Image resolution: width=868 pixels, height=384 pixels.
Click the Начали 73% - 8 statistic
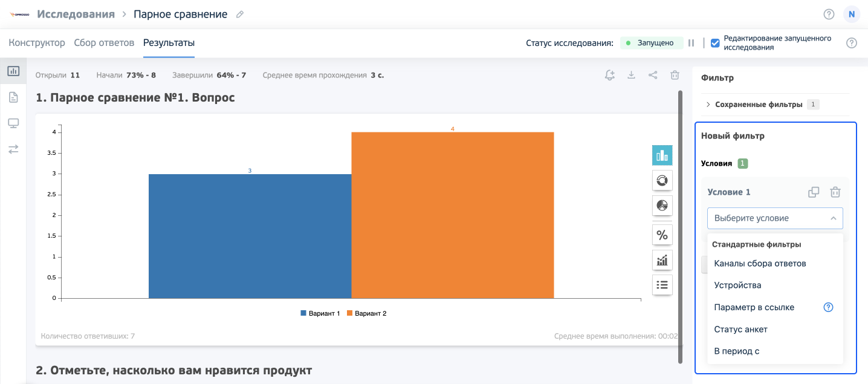point(126,76)
